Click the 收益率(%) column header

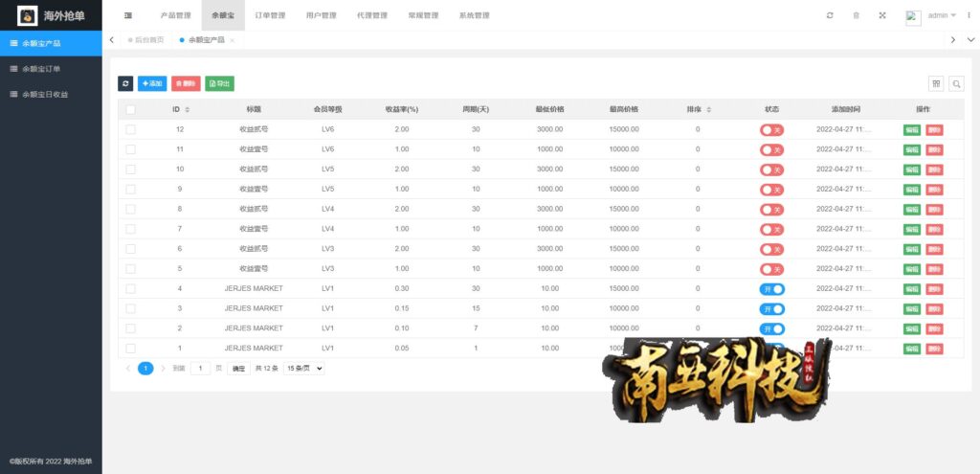[401, 109]
